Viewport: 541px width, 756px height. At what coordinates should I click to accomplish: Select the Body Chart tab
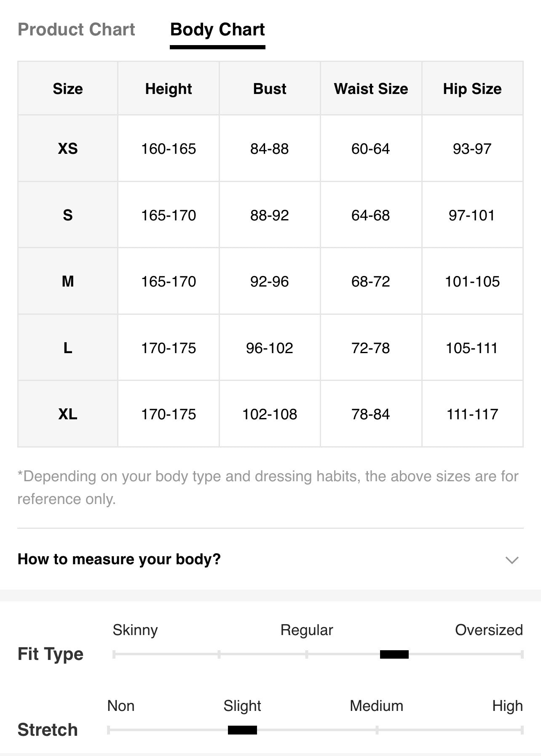pyautogui.click(x=217, y=30)
